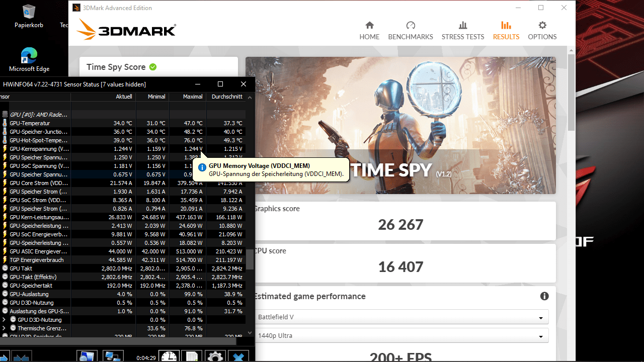Image resolution: width=644 pixels, height=362 pixels.
Task: Click the green Time Spy Score checkmark
Action: [x=153, y=67]
